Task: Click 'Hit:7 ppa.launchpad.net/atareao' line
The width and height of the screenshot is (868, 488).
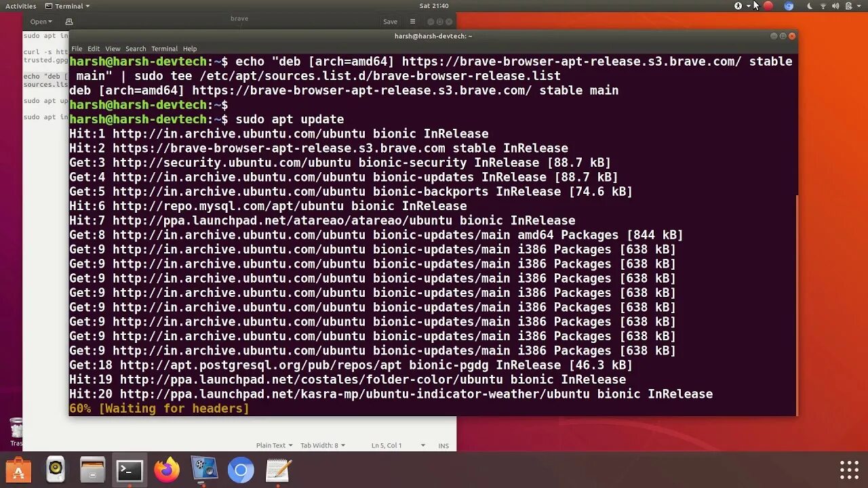Action: [x=322, y=220]
